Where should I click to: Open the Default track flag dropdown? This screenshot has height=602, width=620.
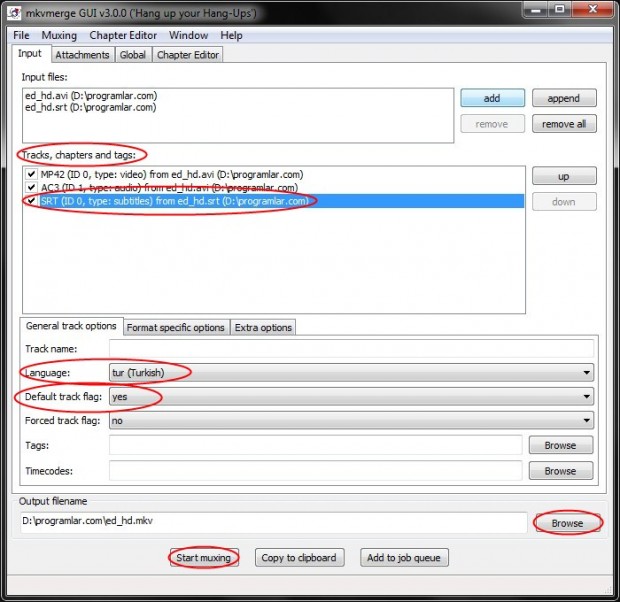click(351, 396)
